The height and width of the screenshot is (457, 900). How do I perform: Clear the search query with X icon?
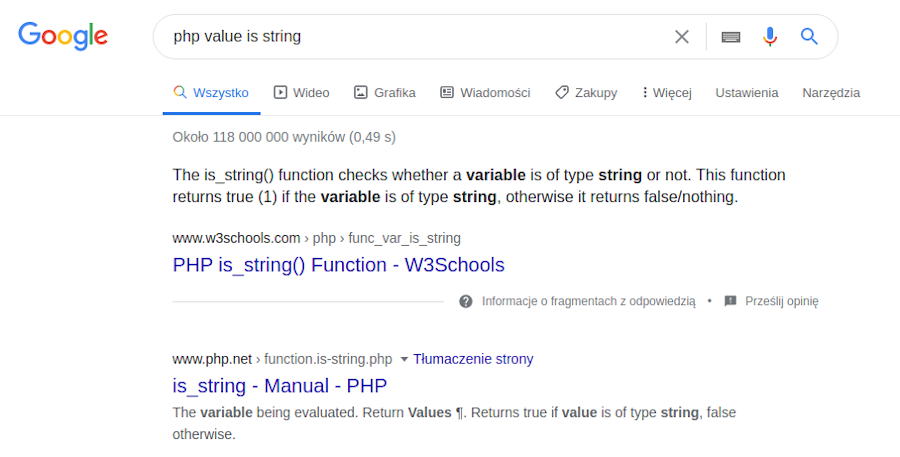(682, 37)
